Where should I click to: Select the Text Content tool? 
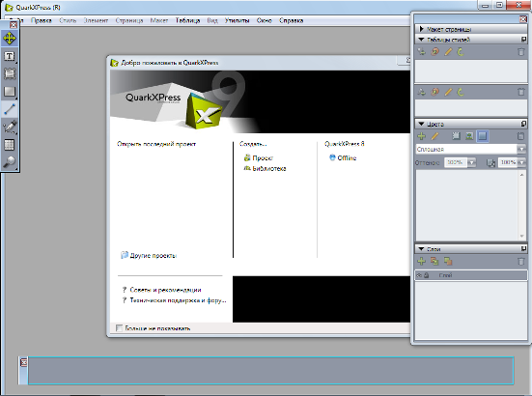(x=10, y=56)
